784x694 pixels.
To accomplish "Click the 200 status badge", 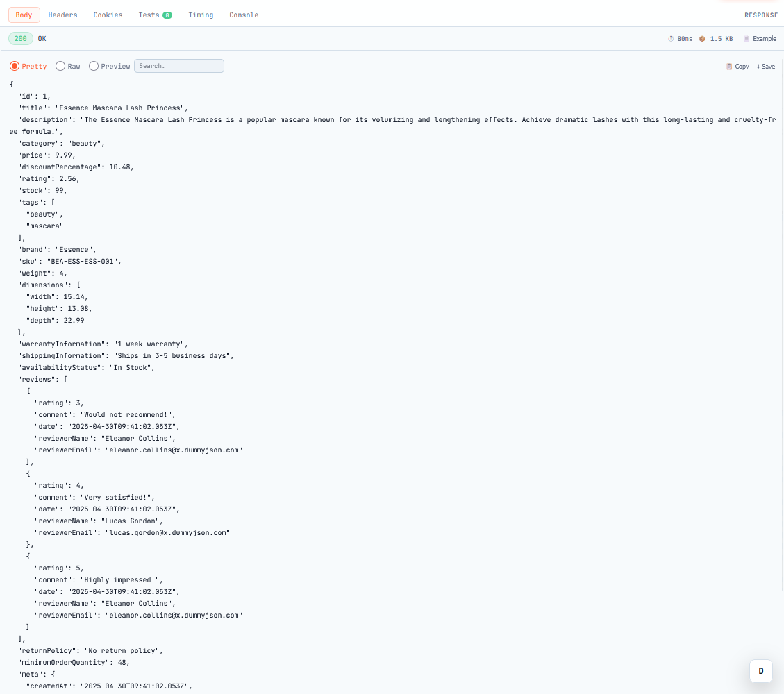I will [x=21, y=38].
